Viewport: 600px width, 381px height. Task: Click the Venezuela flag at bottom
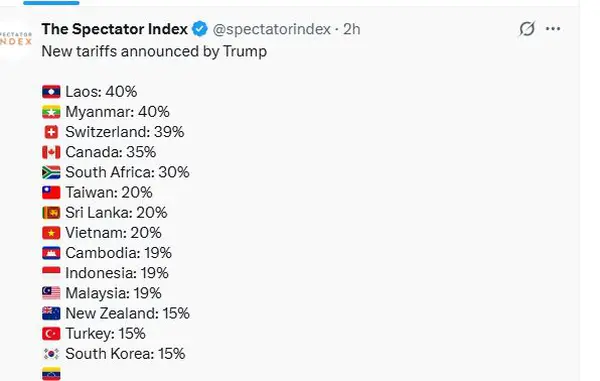pyautogui.click(x=51, y=374)
